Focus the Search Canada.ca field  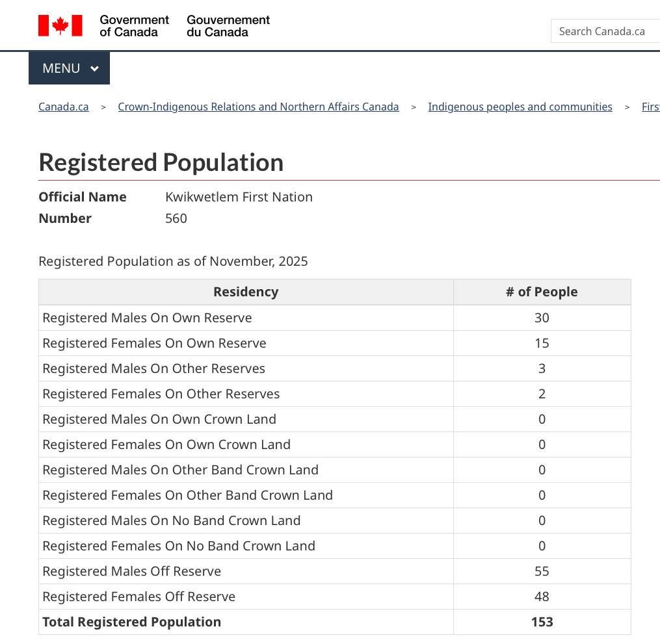click(x=605, y=31)
